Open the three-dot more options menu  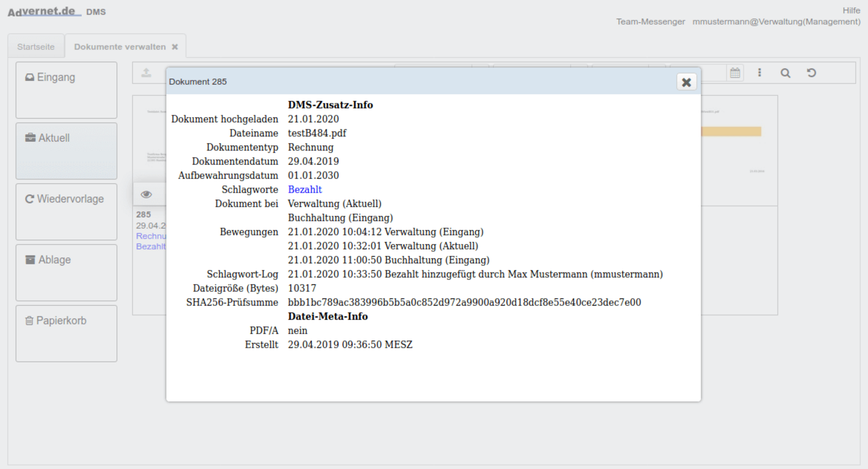[x=759, y=73]
